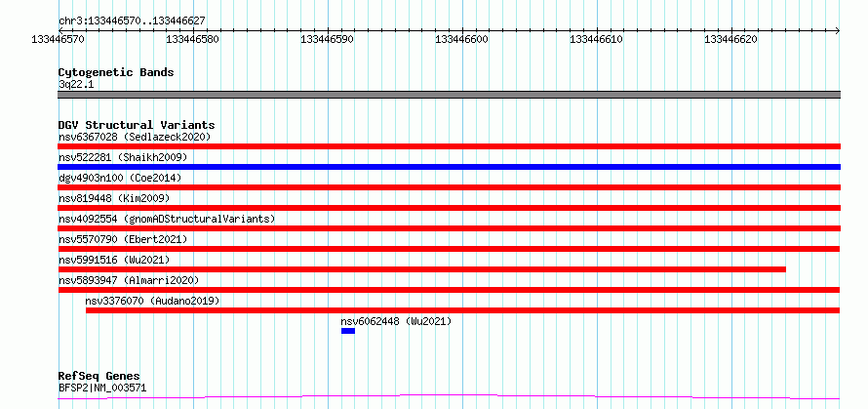The width and height of the screenshot is (868, 409).
Task: Click the RefSeq Genes track title
Action: click(x=99, y=377)
